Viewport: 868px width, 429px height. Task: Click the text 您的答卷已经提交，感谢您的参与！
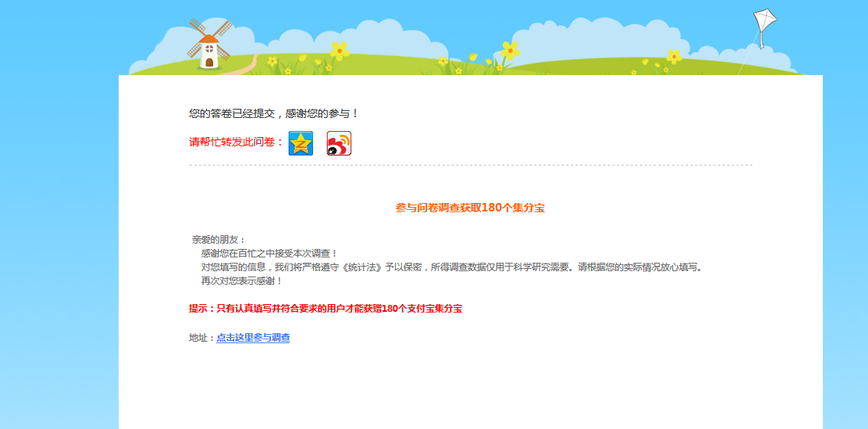coord(274,113)
